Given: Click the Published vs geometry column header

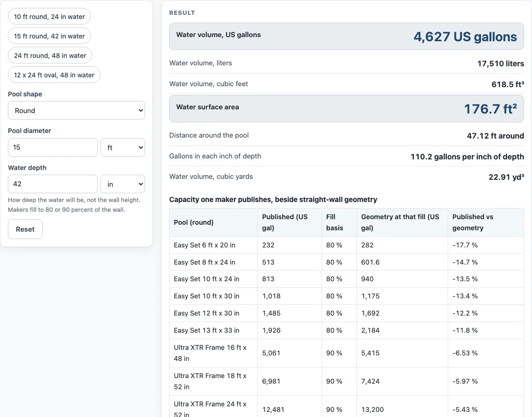Looking at the screenshot, I should click(486, 222).
